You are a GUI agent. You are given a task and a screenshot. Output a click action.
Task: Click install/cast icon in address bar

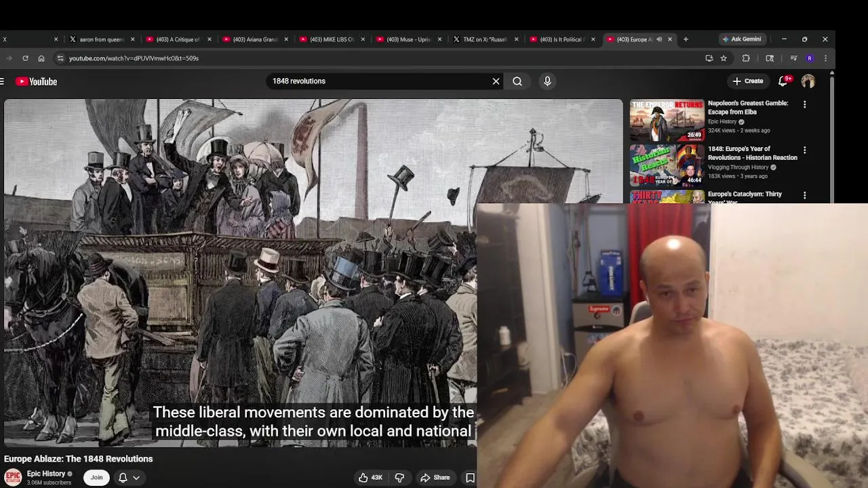pos(709,58)
